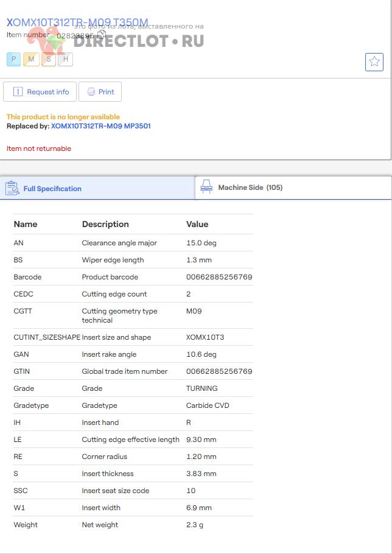Click the Value column header

[197, 224]
